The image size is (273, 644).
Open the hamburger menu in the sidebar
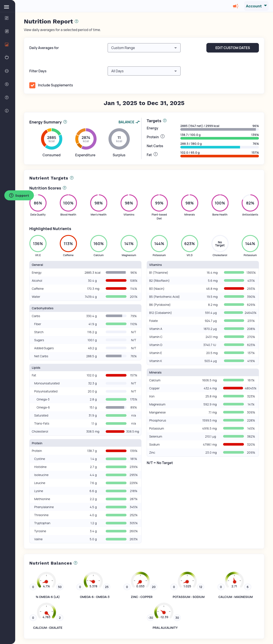pos(7,7)
